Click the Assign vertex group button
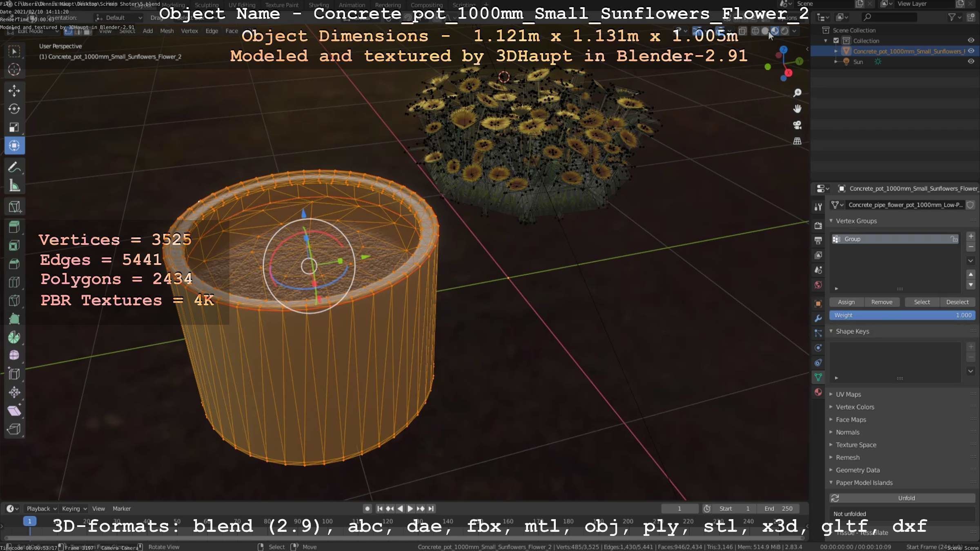Viewport: 980px width, 551px height. 846,302
